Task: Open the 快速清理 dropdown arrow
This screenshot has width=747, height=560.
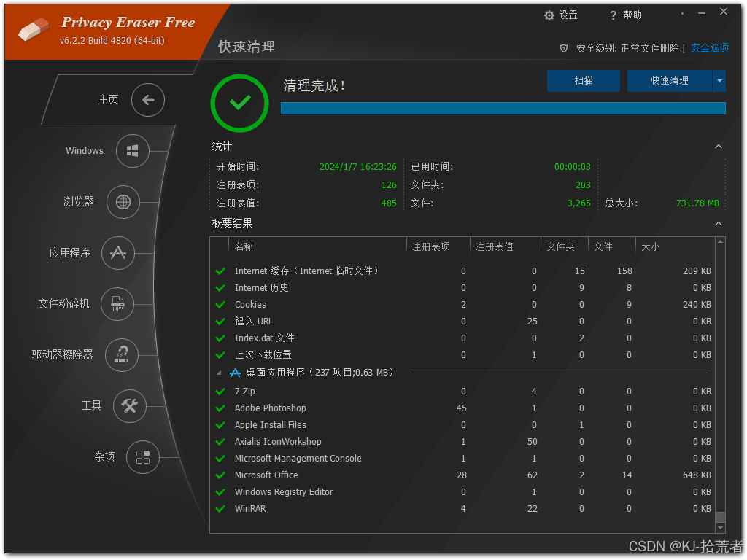Action: 719,81
